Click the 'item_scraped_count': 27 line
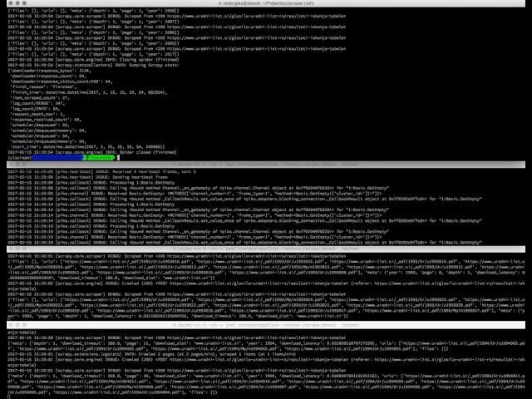 40,98
